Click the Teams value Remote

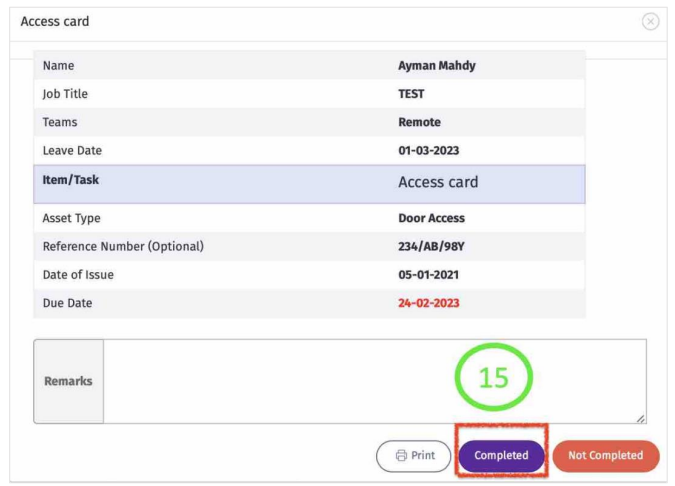419,122
